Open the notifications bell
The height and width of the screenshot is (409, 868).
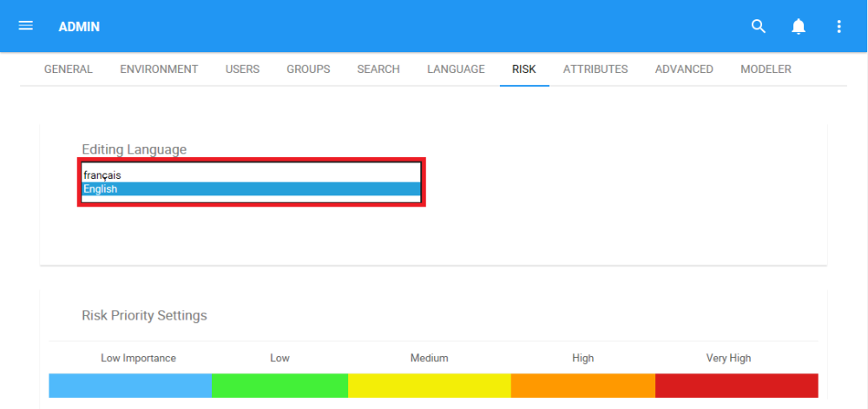799,26
